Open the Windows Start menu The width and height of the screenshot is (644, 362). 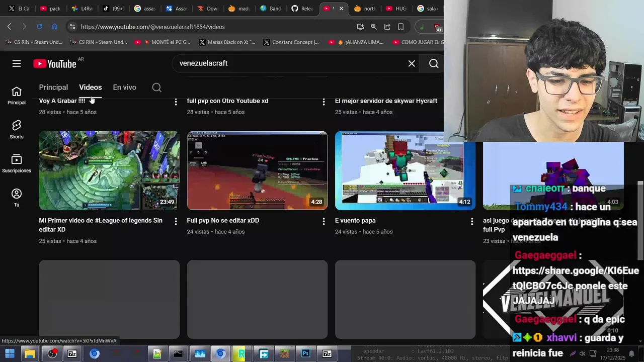tap(10, 353)
